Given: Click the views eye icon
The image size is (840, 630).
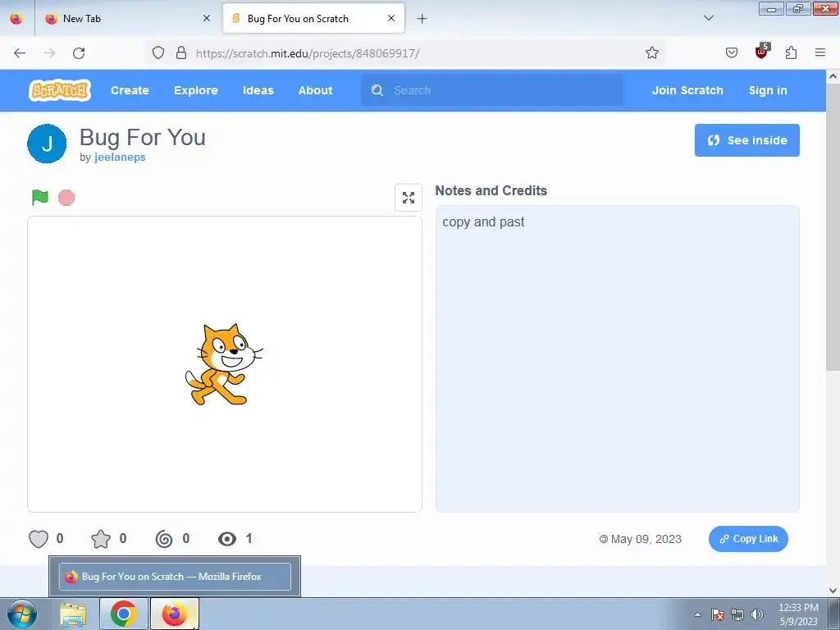Looking at the screenshot, I should (x=227, y=539).
